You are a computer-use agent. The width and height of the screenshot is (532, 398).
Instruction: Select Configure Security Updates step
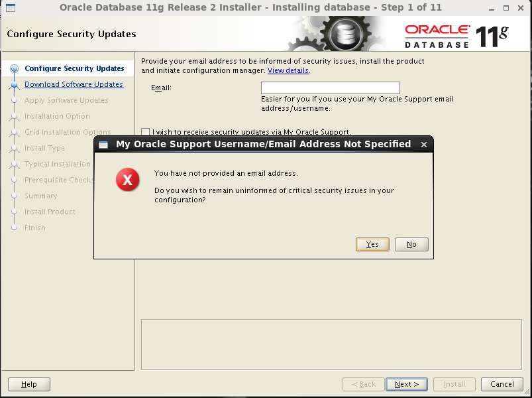(x=74, y=68)
